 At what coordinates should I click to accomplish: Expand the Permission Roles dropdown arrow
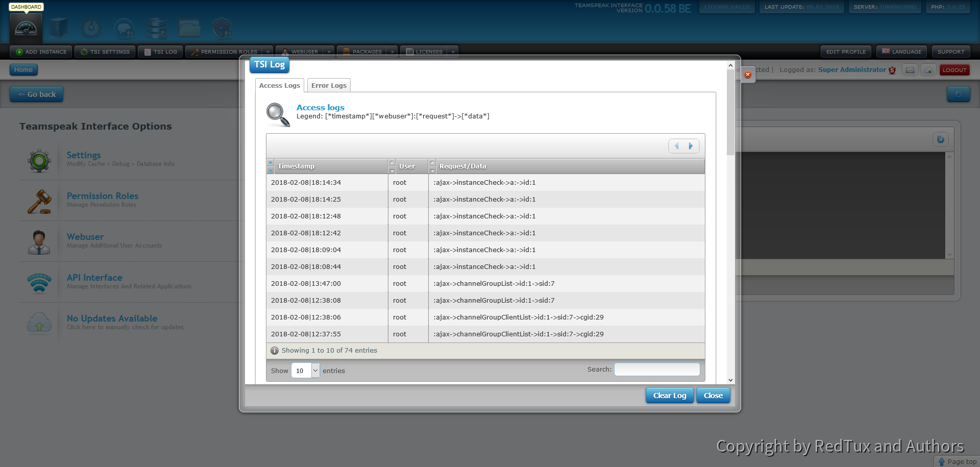267,52
